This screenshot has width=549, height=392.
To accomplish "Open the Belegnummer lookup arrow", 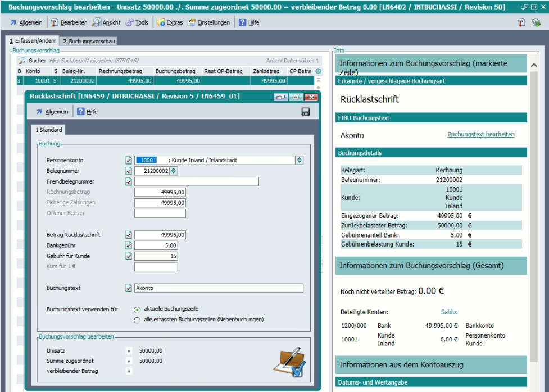I will point(173,171).
